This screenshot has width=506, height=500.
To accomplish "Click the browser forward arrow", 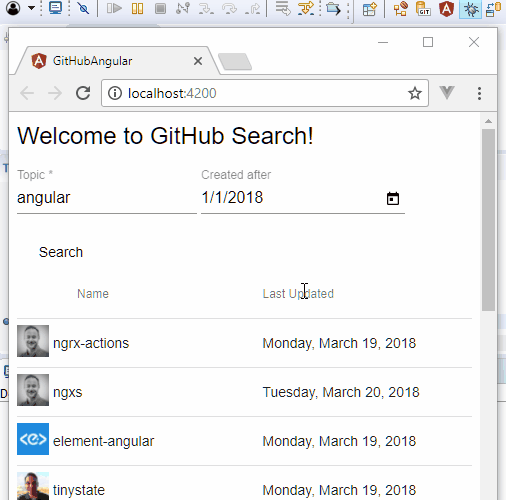I will pyautogui.click(x=55, y=93).
